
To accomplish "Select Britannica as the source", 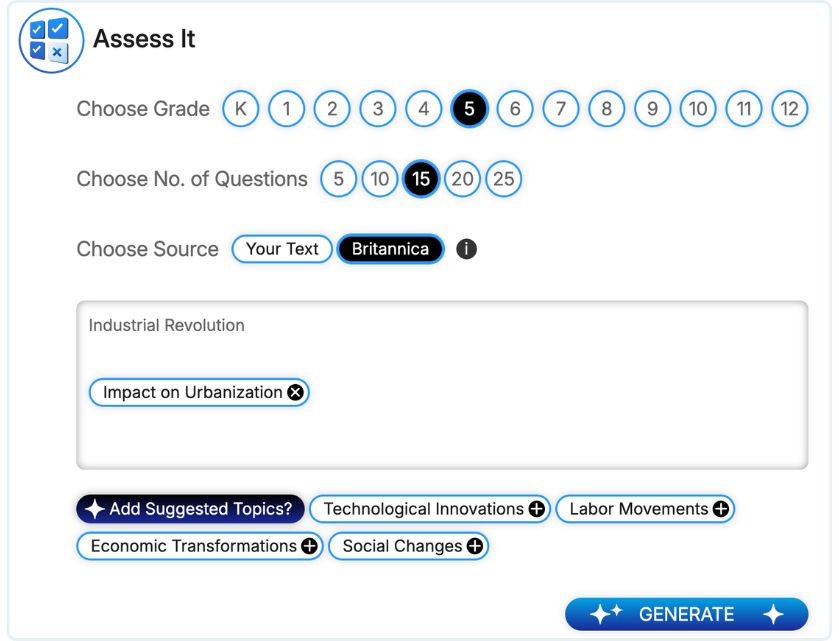I will pos(390,249).
